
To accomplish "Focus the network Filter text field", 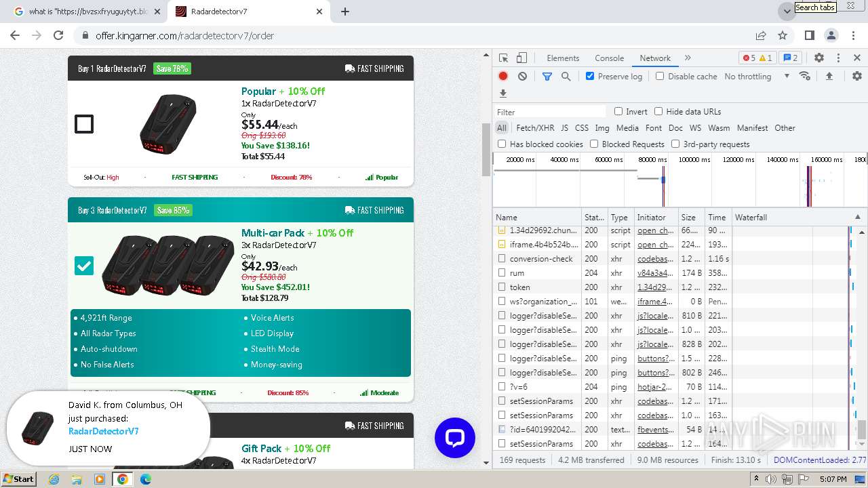I will click(x=550, y=112).
